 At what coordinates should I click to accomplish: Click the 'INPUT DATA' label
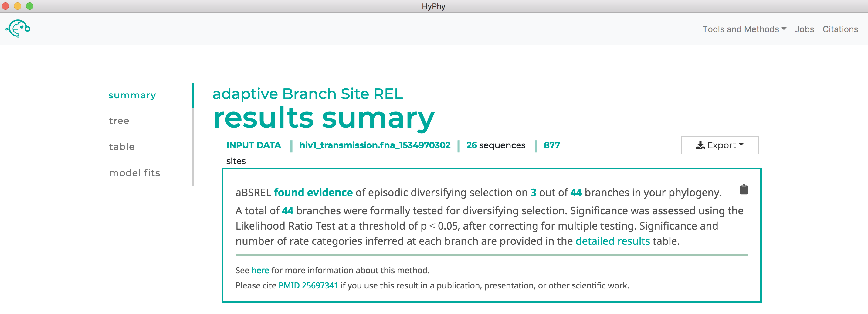click(253, 145)
